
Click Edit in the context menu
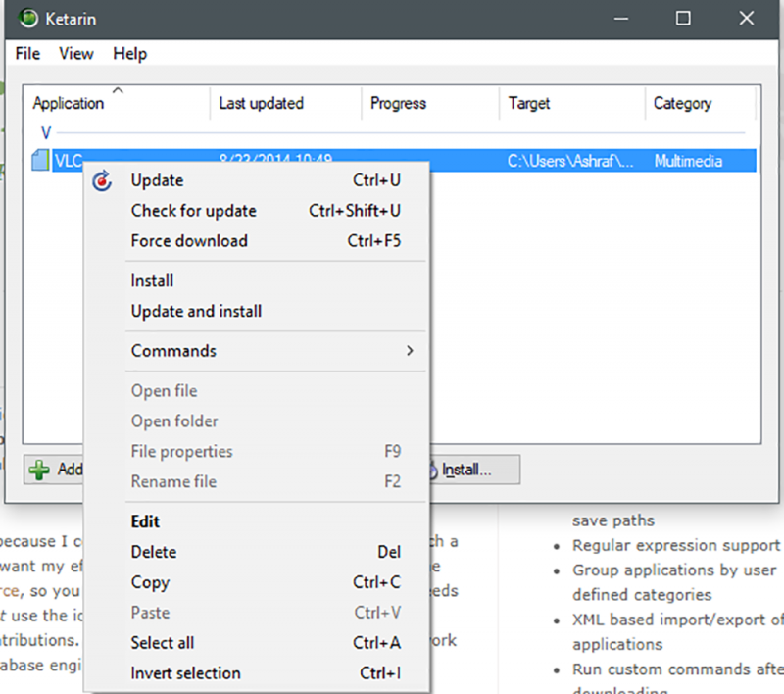point(145,522)
